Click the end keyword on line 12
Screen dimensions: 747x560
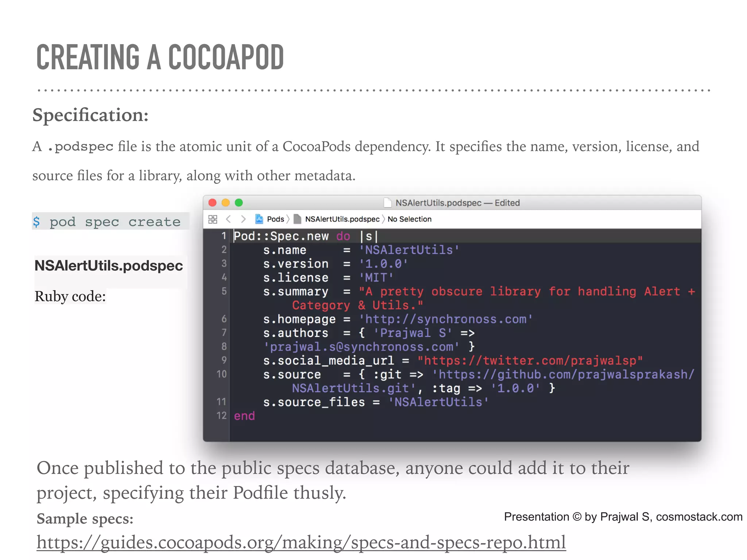pos(244,416)
